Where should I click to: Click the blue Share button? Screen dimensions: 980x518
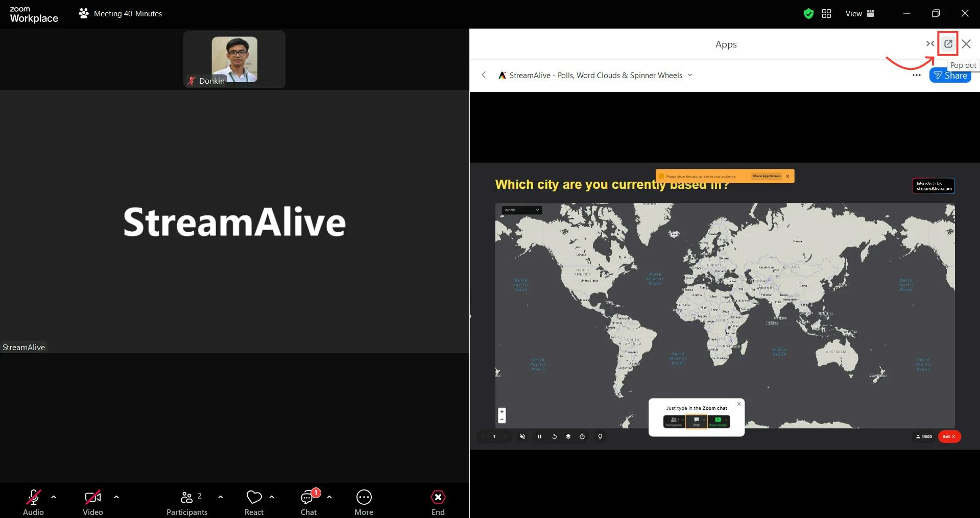pos(950,76)
